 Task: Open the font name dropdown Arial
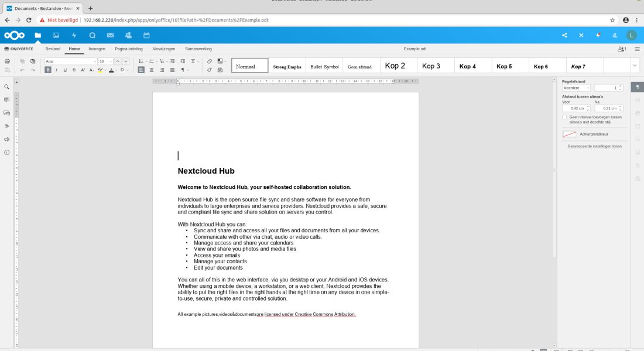[71, 61]
